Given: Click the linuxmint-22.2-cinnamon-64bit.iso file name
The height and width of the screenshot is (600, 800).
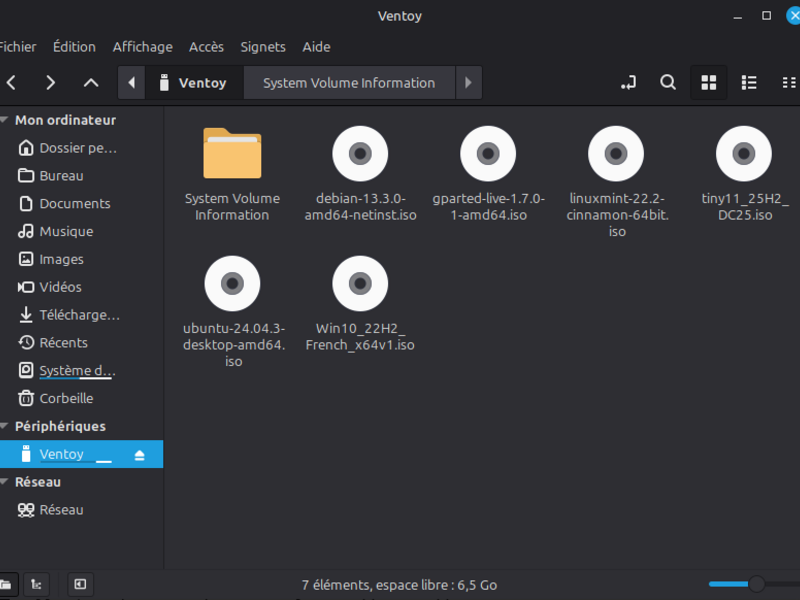Looking at the screenshot, I should pyautogui.click(x=617, y=215).
